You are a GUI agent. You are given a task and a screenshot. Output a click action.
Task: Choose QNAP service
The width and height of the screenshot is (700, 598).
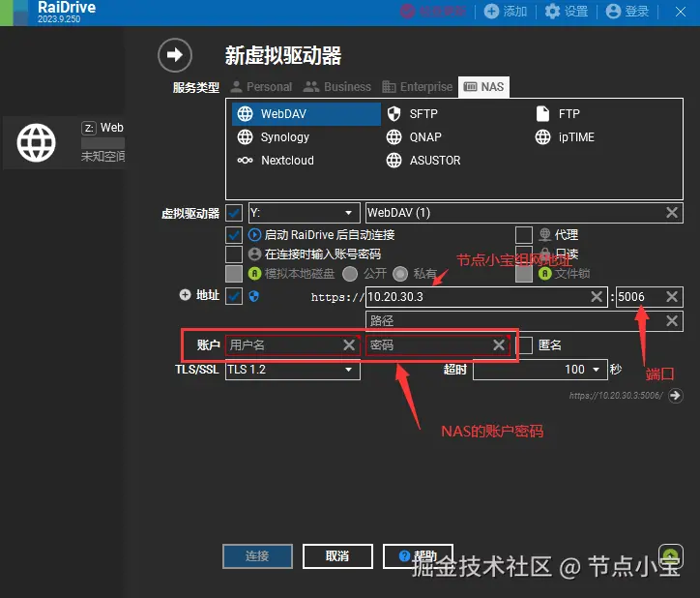point(414,137)
